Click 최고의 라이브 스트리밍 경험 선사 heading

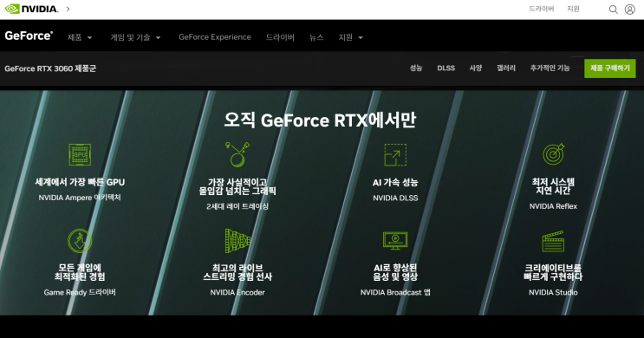click(x=237, y=272)
